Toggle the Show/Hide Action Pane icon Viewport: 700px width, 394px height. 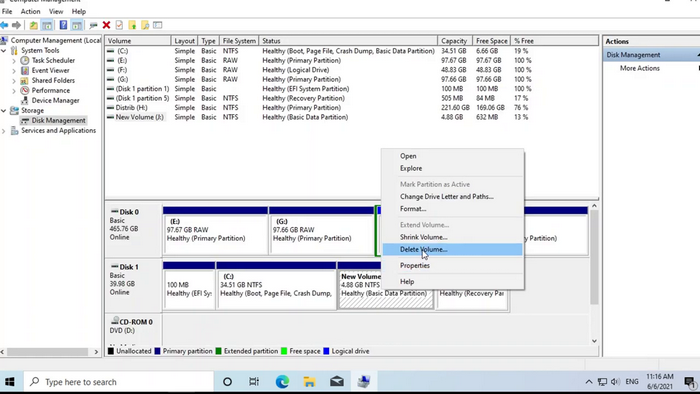point(77,25)
